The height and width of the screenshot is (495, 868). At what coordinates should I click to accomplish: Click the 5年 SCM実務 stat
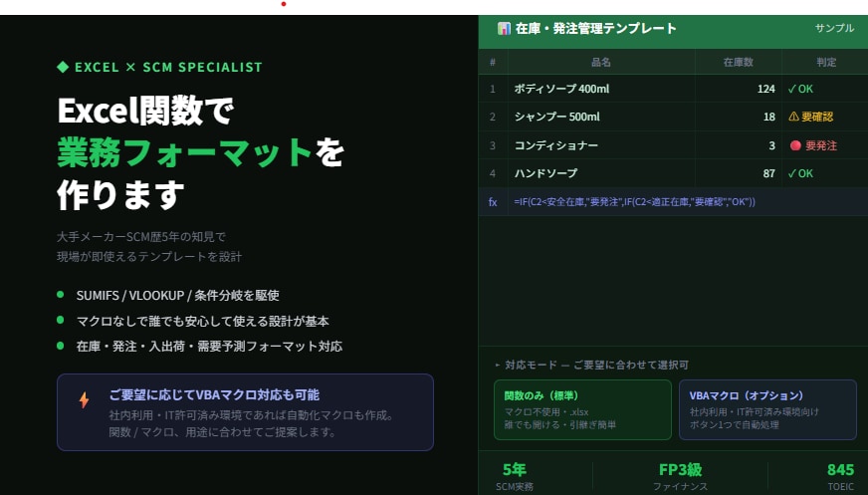click(x=515, y=477)
